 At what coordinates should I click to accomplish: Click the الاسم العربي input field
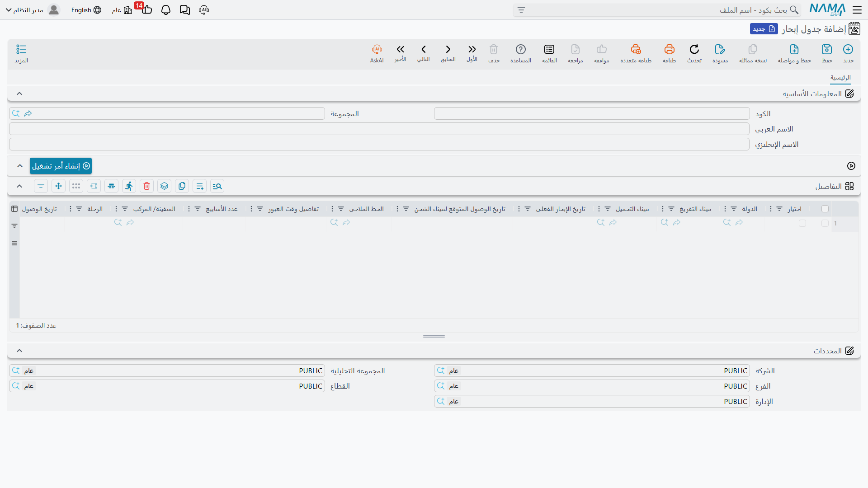point(379,129)
